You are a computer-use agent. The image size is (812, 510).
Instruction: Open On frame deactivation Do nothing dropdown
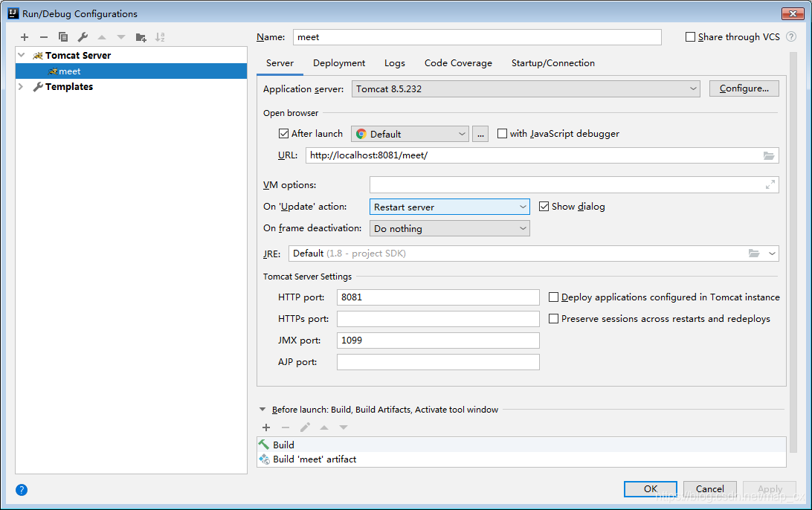click(449, 228)
